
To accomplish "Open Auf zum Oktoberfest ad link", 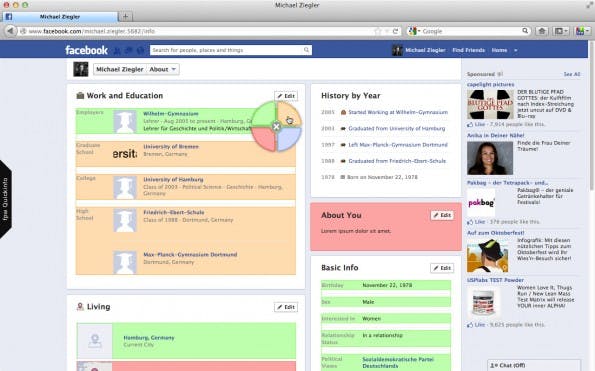I will [x=496, y=233].
